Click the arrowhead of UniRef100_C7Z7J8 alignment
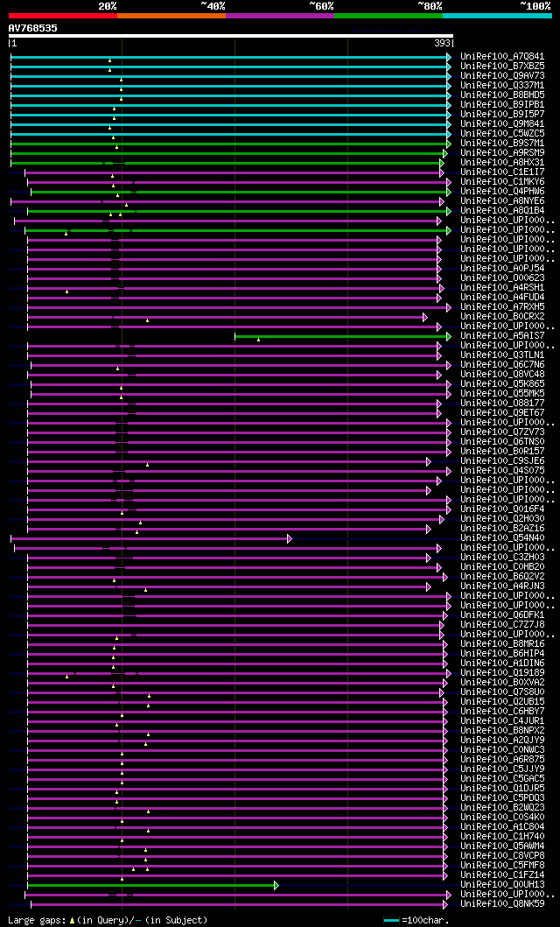This screenshot has height=927, width=560. click(x=441, y=625)
